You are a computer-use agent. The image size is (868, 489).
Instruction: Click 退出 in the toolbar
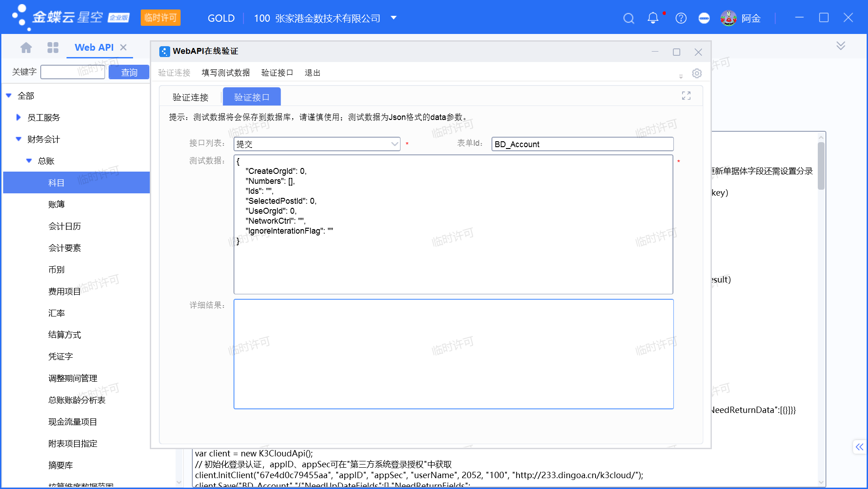click(312, 73)
